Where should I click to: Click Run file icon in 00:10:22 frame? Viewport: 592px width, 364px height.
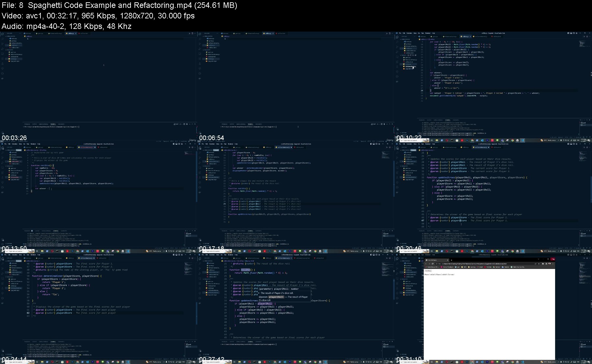tap(584, 36)
